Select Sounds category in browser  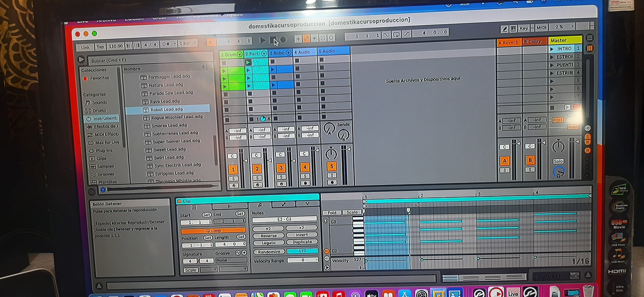96,102
